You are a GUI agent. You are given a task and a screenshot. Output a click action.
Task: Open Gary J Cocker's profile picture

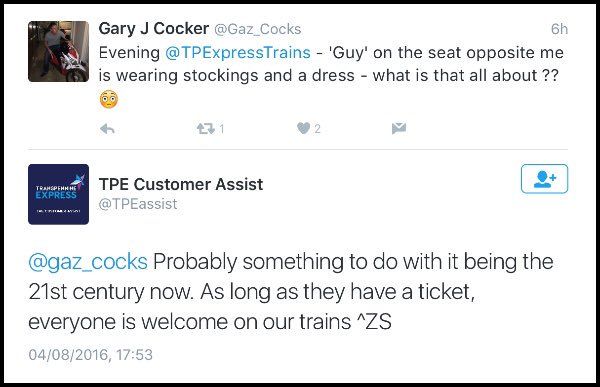point(58,51)
